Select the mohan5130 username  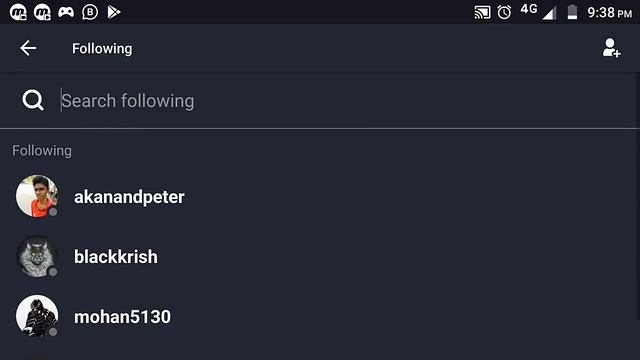[122, 317]
